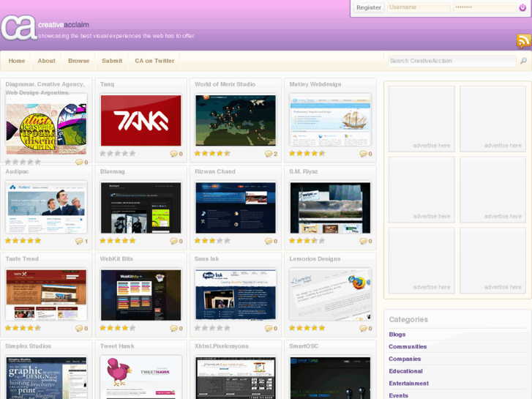
Task: Open comments bubble for Sans Ink
Action: coord(269,329)
